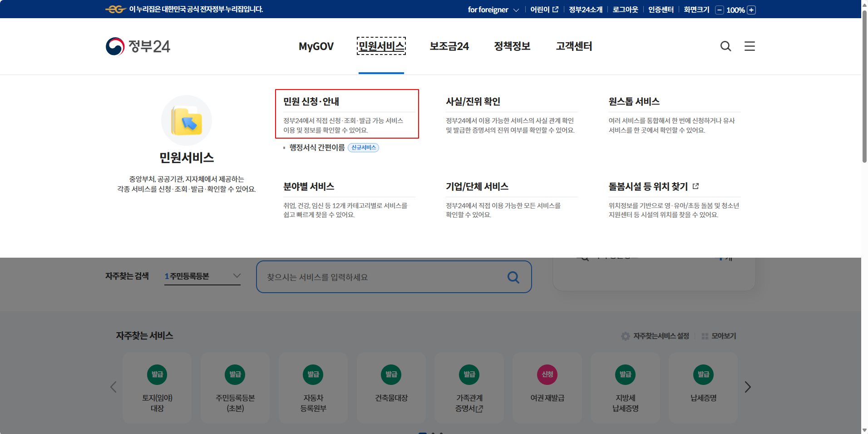This screenshot has width=868, height=434.
Task: Click the 자주찾는서비스 설정 gear icon
Action: click(x=626, y=336)
